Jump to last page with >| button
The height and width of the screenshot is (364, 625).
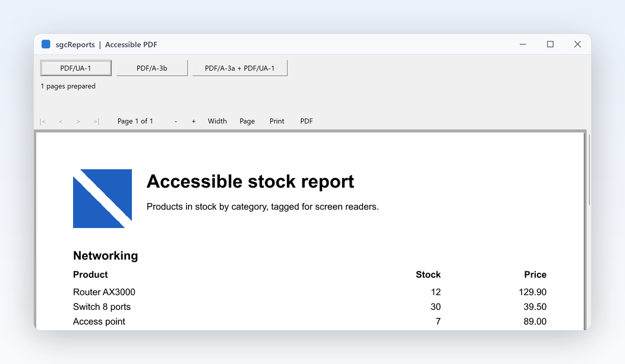click(96, 121)
